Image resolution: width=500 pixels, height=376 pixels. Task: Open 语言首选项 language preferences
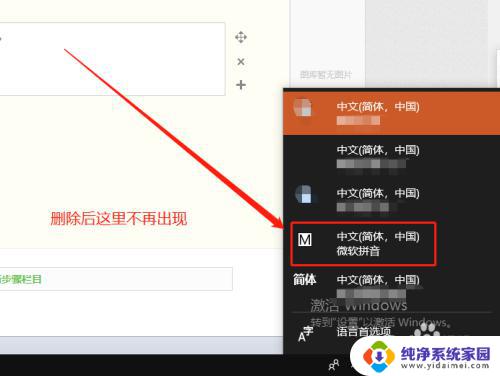pos(363,332)
